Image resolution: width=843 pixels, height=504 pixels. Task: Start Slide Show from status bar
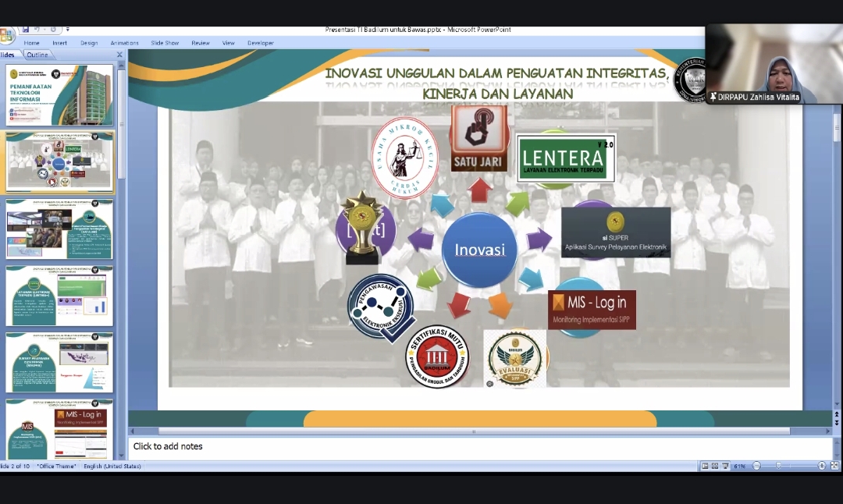click(725, 467)
